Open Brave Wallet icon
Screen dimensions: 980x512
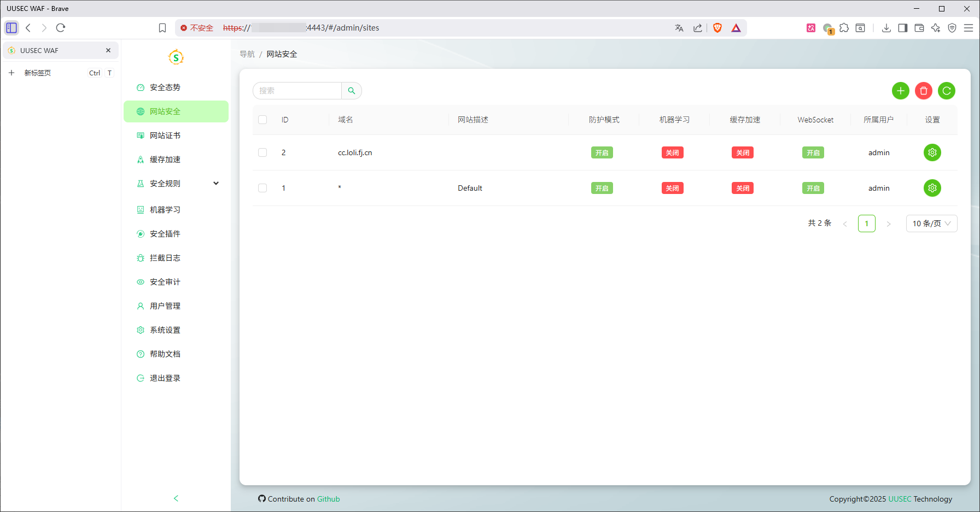[x=919, y=28]
